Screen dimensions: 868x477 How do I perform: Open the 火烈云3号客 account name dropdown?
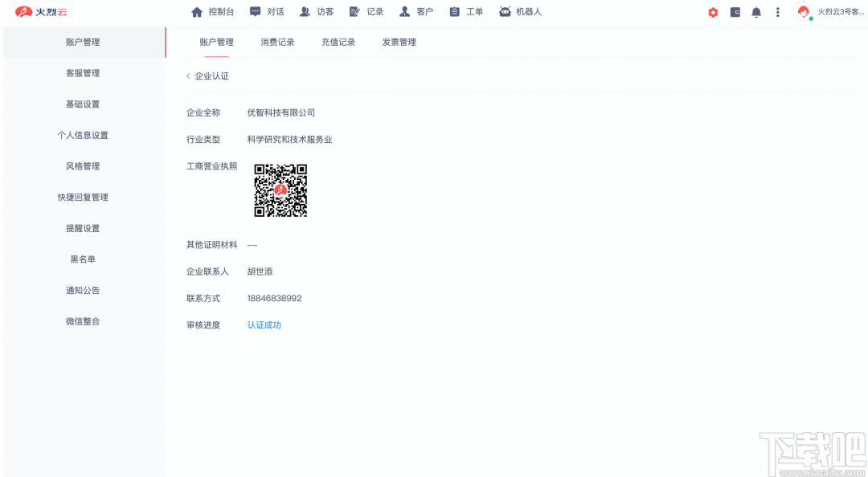[841, 11]
